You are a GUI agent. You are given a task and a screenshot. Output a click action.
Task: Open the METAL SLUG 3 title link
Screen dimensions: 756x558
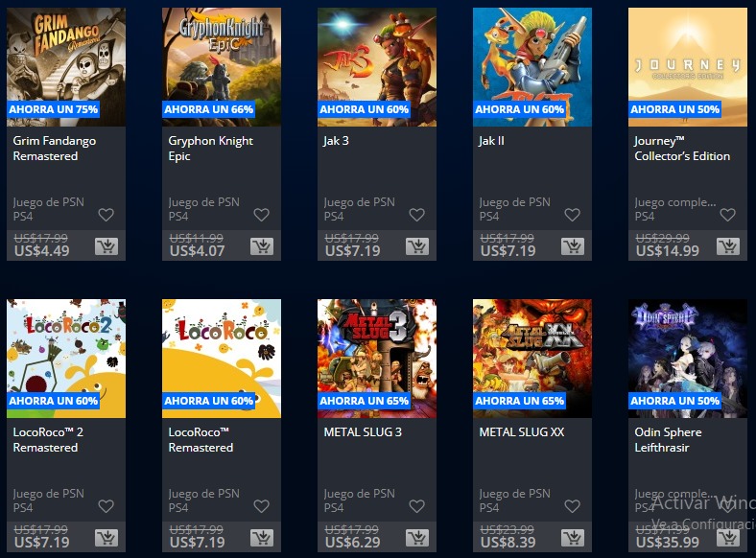[x=363, y=432]
